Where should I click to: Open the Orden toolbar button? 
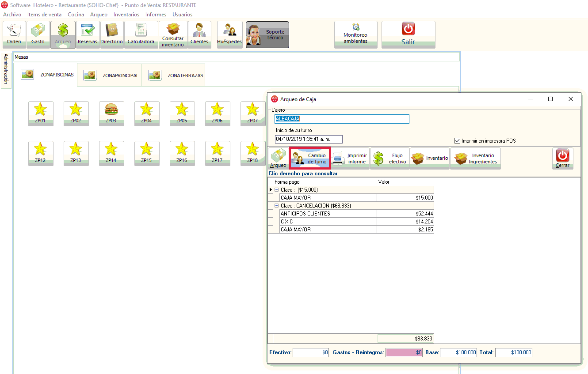point(14,34)
